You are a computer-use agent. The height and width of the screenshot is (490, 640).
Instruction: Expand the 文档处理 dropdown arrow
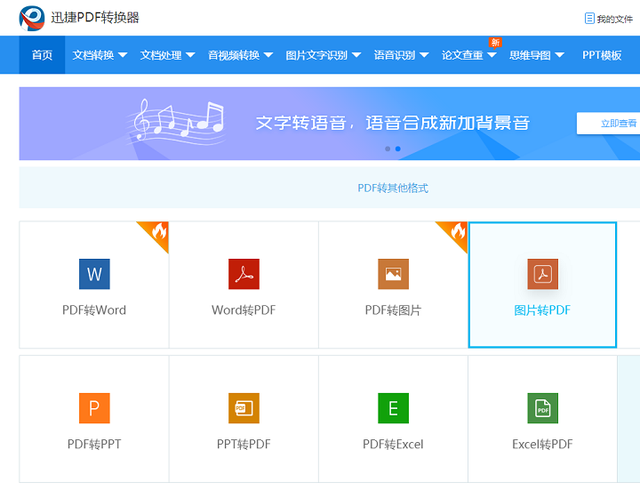pos(190,55)
